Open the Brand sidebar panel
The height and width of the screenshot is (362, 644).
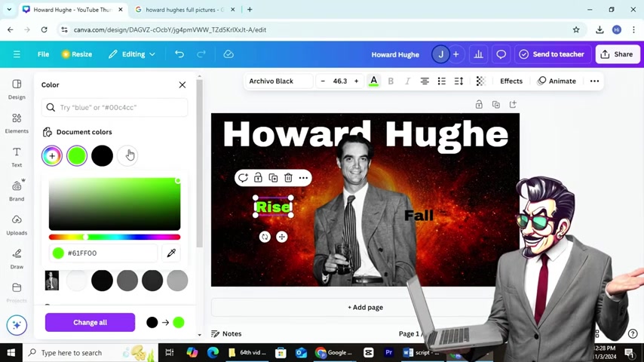17,191
